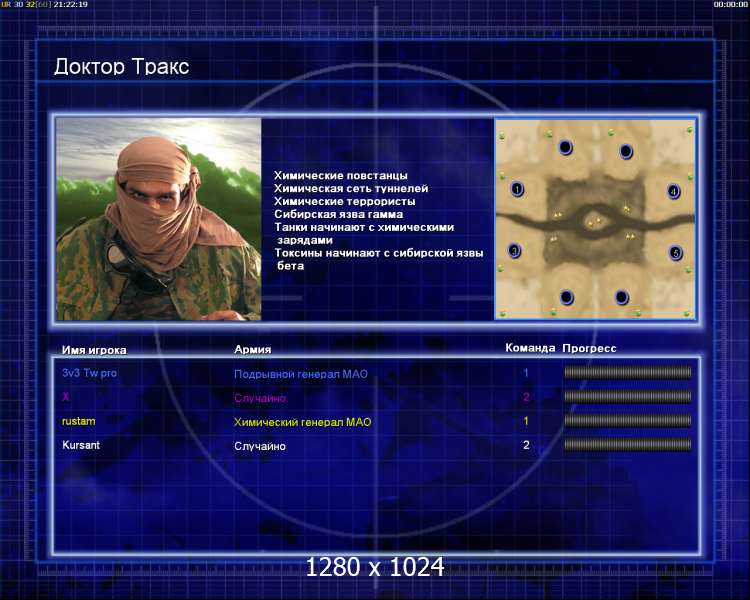The height and width of the screenshot is (600, 750).
Task: Click the unnumbered start marker directly below marker 5
Action: 621,297
